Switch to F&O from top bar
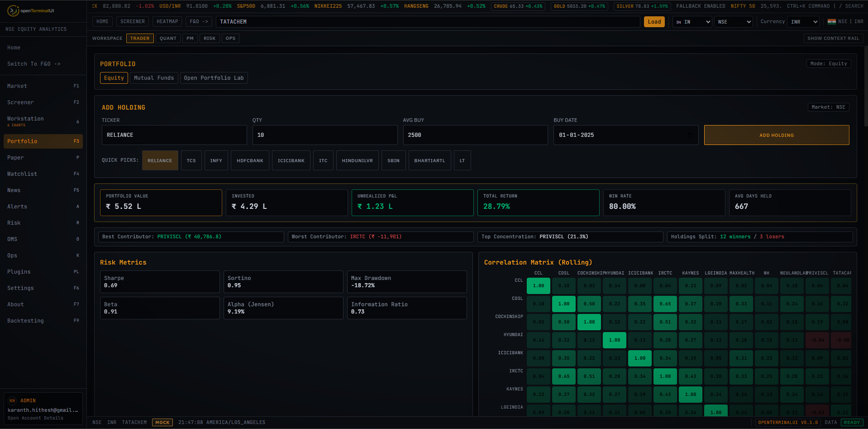The height and width of the screenshot is (429, 868). point(199,22)
